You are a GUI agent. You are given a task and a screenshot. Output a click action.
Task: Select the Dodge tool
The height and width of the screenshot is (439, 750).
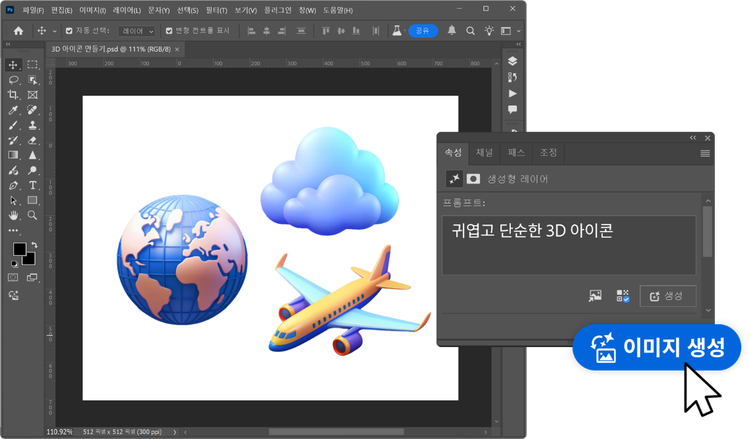[x=33, y=170]
